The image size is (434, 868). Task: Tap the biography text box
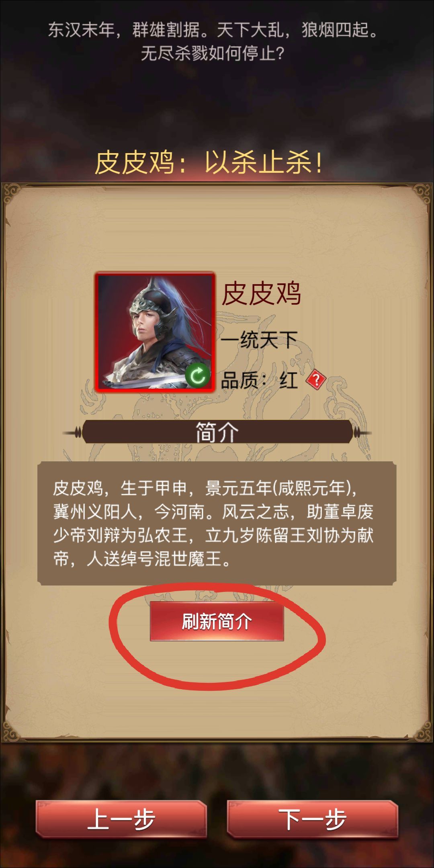pyautogui.click(x=217, y=523)
